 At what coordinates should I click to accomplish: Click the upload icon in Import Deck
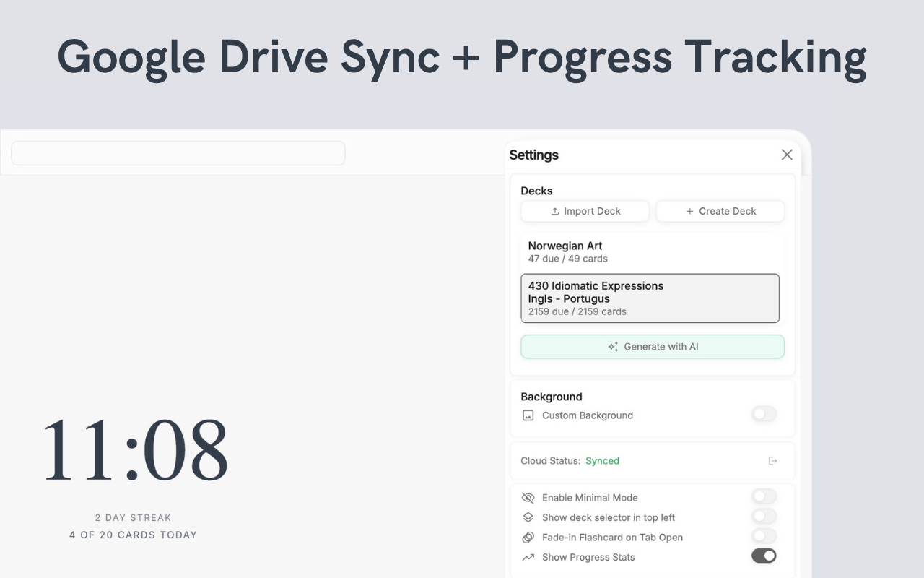click(x=555, y=211)
